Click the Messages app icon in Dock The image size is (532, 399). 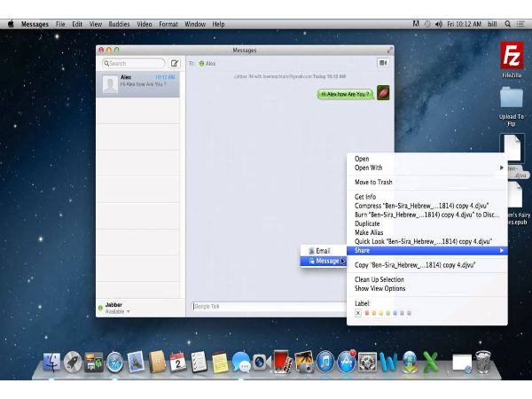pos(241,362)
